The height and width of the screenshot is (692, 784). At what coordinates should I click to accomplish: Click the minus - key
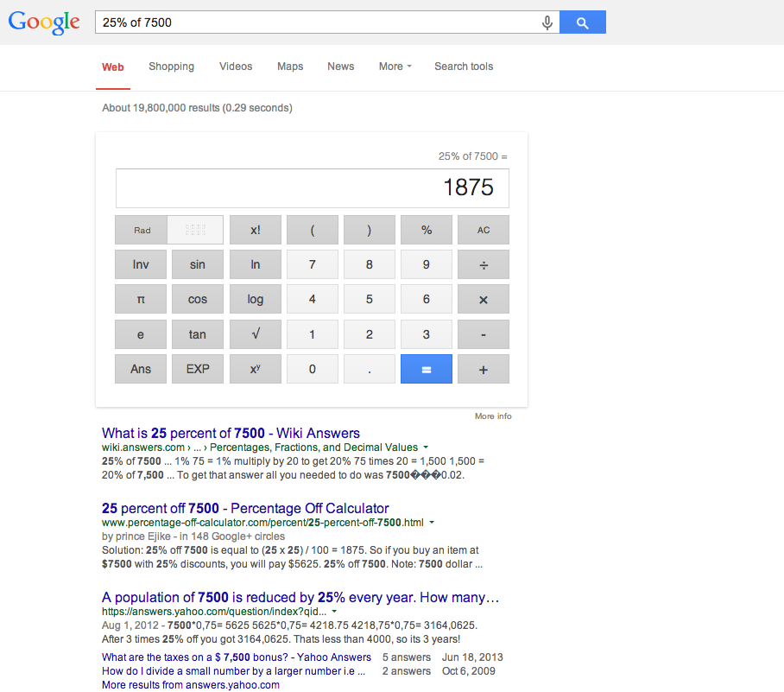pyautogui.click(x=484, y=334)
